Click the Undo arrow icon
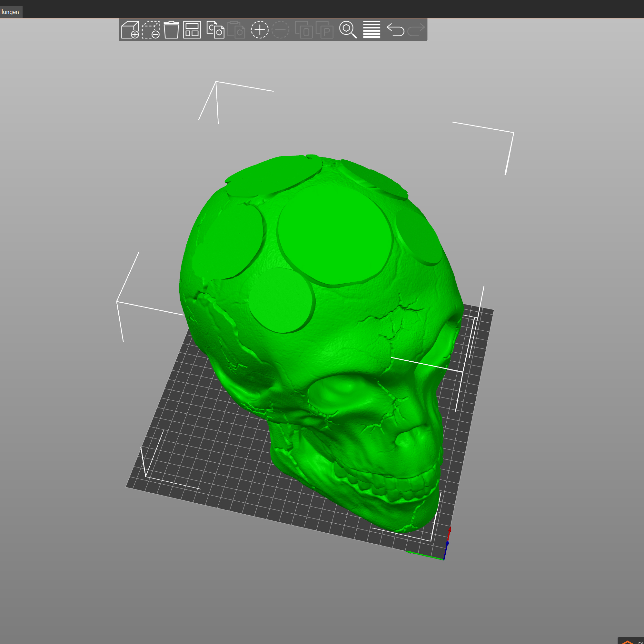Viewport: 644px width, 644px height. tap(395, 30)
